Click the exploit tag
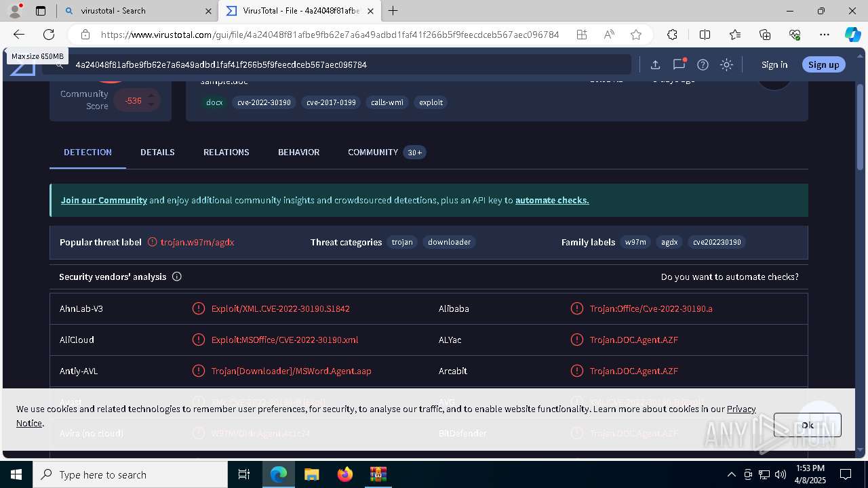868x488 pixels. 431,102
